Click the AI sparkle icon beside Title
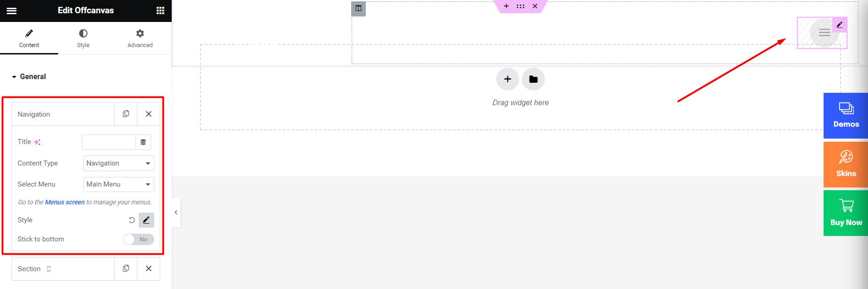This screenshot has height=289, width=868. [38, 142]
